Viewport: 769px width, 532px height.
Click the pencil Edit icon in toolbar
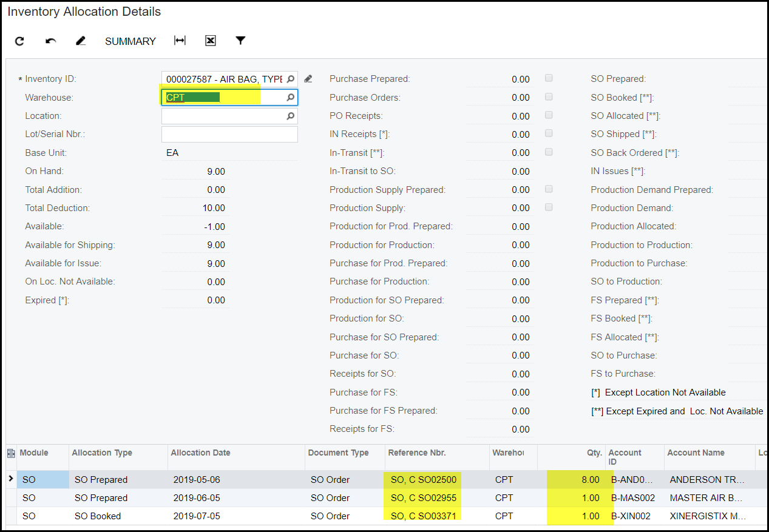tap(81, 41)
